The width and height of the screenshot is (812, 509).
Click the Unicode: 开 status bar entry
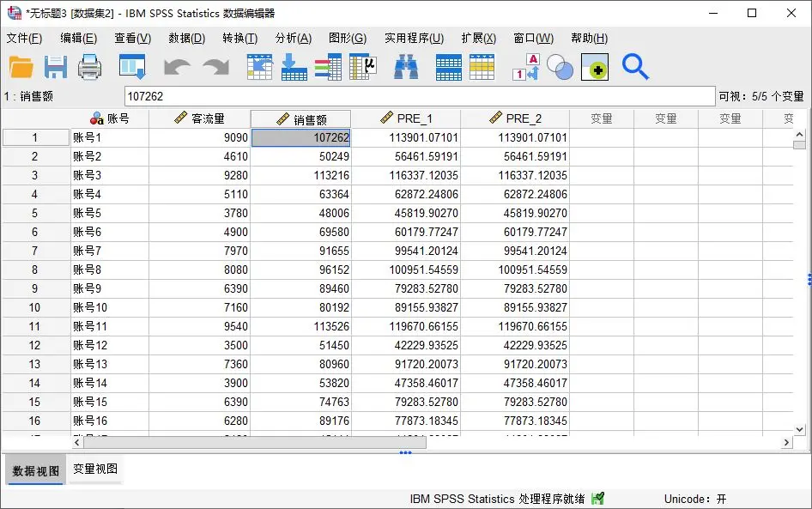[x=695, y=500]
